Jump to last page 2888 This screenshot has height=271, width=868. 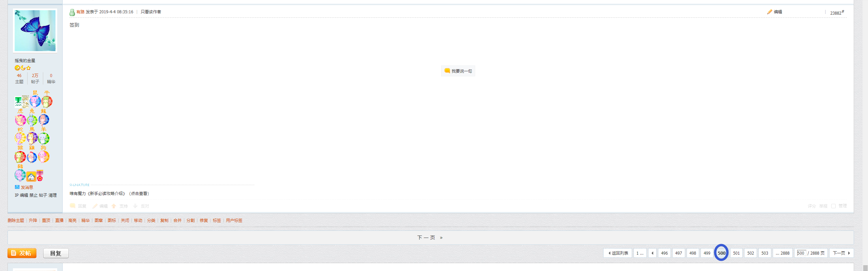point(783,253)
